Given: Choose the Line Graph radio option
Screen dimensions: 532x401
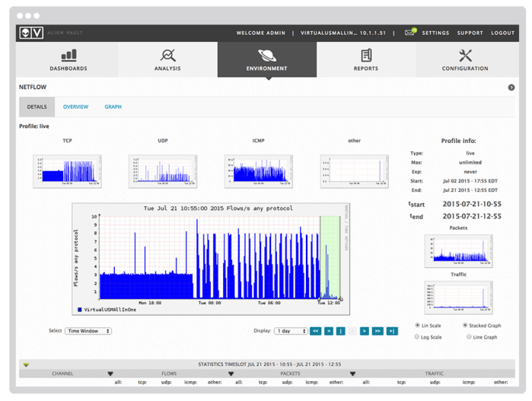Looking at the screenshot, I should (x=465, y=337).
